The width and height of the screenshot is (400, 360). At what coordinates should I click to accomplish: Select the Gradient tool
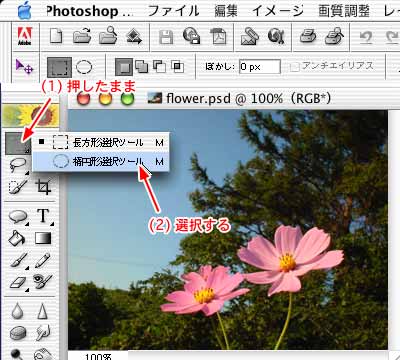point(43,238)
